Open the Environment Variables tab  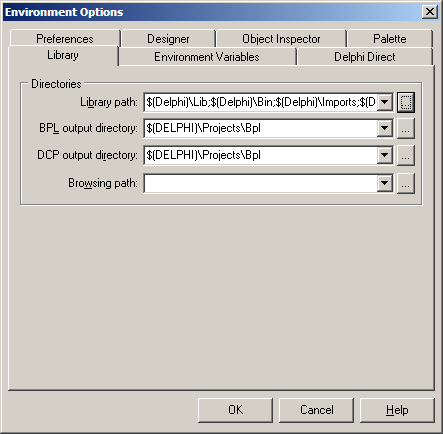[x=207, y=57]
